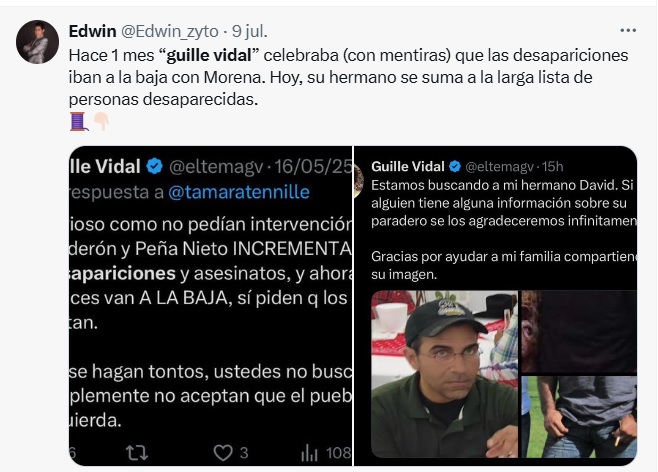Open photo of man in black cap
Viewport: 658px width, 472px height.
444,374
